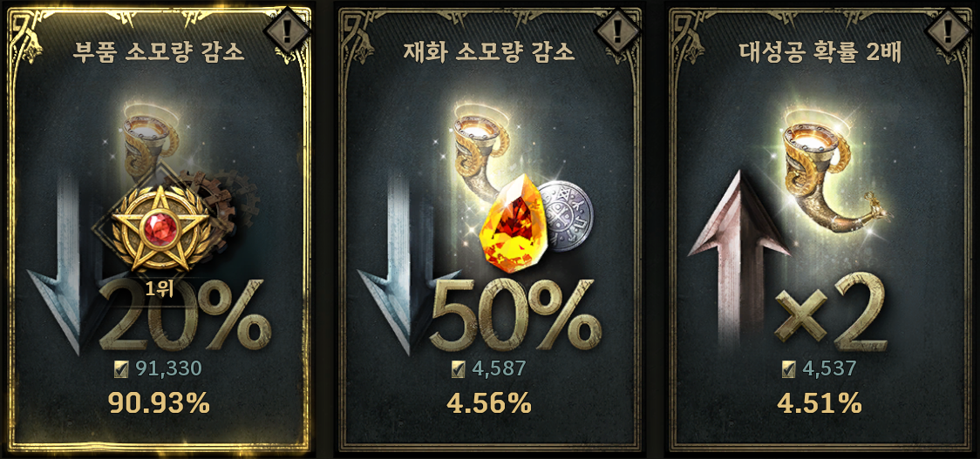
Task: Select the 부품 소모량 감소 card title
Action: click(159, 51)
